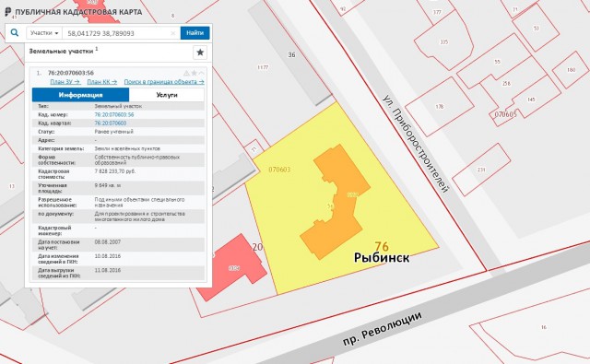Click the magnifier search icon
The width and height of the screenshot is (590, 364).
pyautogui.click(x=15, y=33)
